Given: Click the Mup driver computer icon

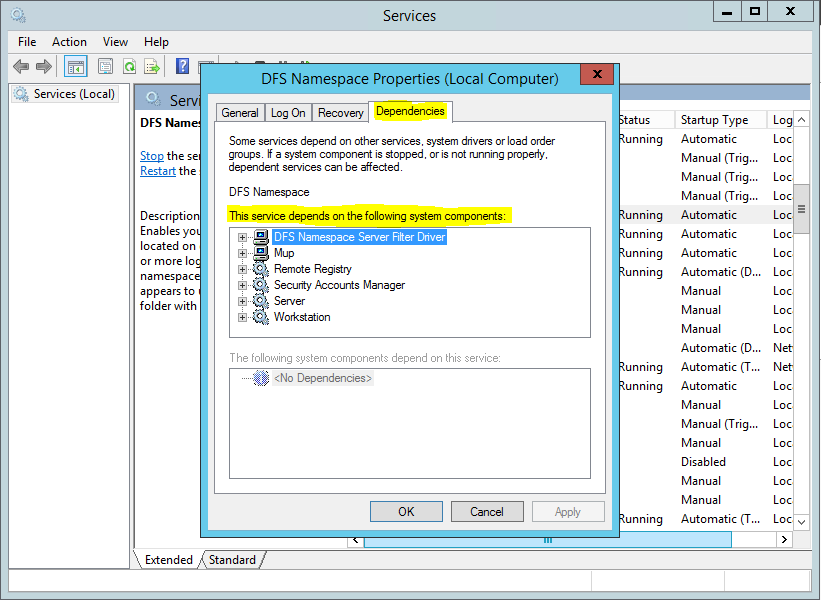Looking at the screenshot, I should point(261,253).
